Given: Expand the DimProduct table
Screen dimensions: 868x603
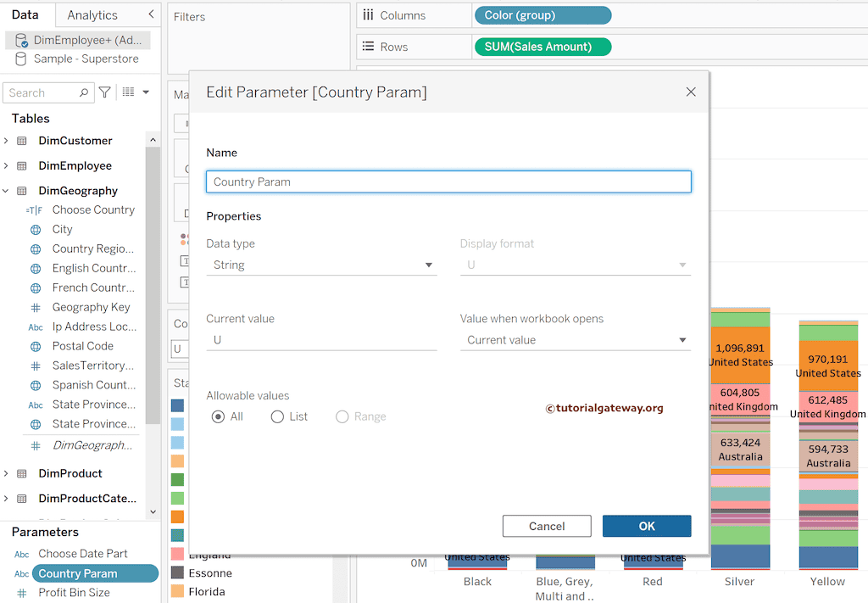Looking at the screenshot, I should click(6, 473).
